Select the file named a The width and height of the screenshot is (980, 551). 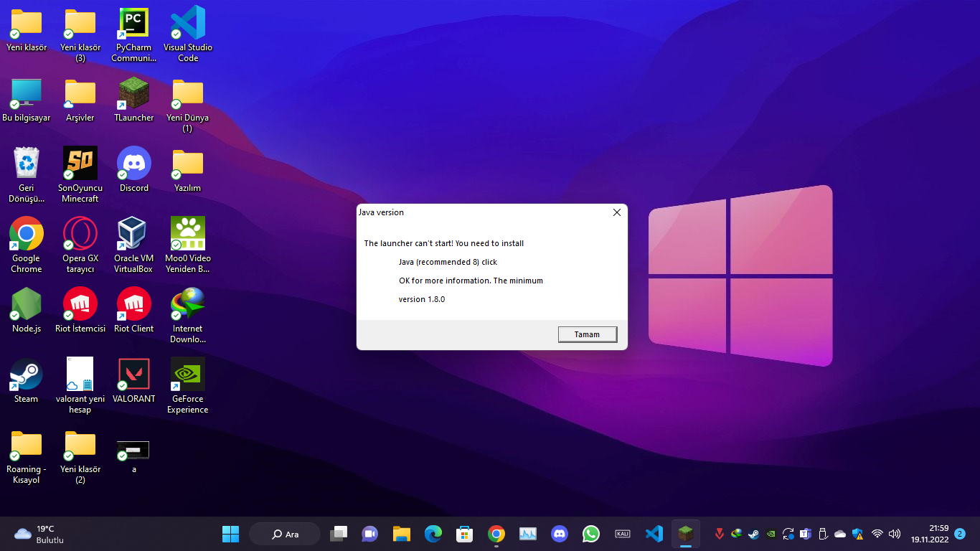coord(134,456)
